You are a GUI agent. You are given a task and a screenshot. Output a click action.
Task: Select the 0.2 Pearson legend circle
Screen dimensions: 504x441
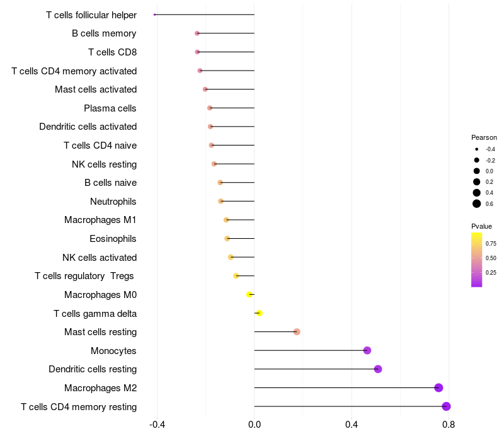pyautogui.click(x=477, y=182)
